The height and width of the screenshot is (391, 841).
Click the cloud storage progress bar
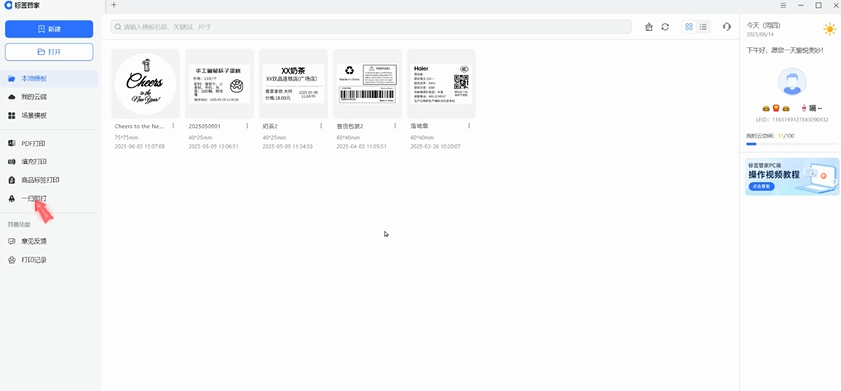792,144
